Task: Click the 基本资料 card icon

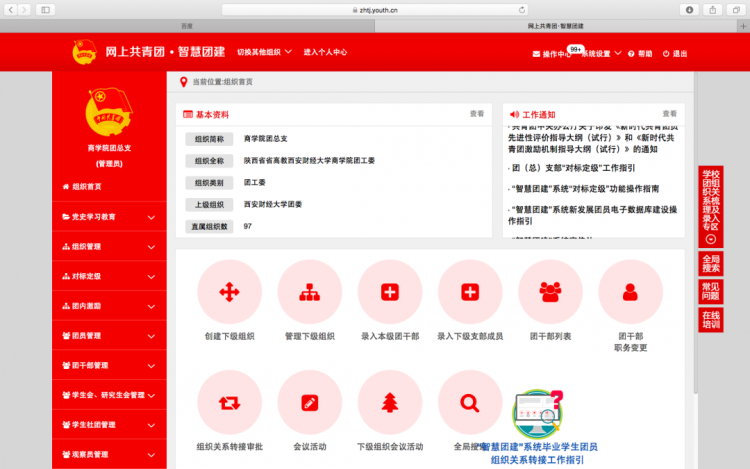Action: pyautogui.click(x=188, y=114)
